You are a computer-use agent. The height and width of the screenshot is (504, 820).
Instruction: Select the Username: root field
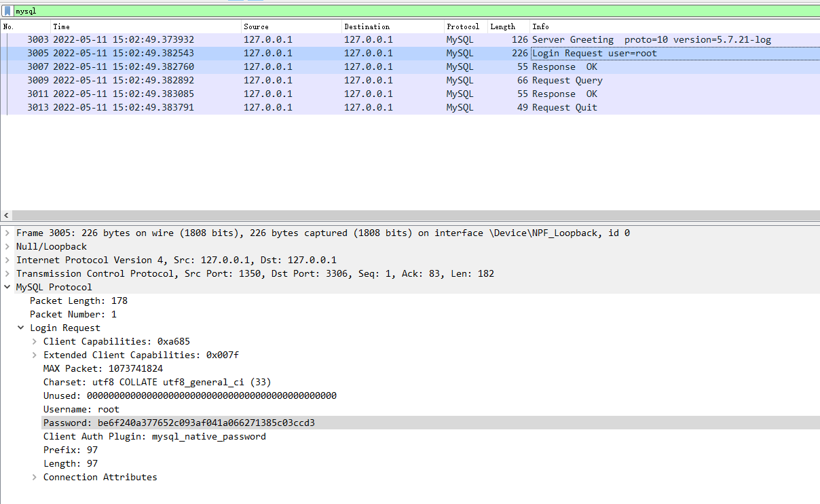pos(81,409)
